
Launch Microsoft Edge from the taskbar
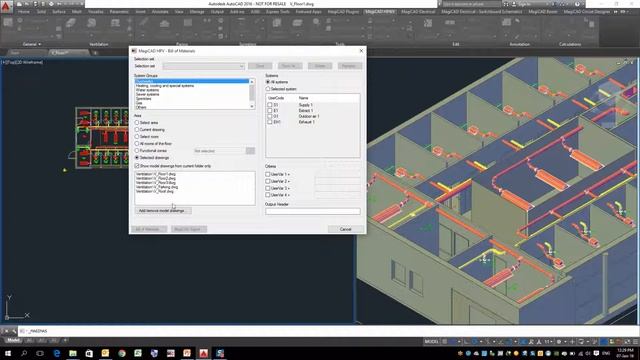(56, 353)
